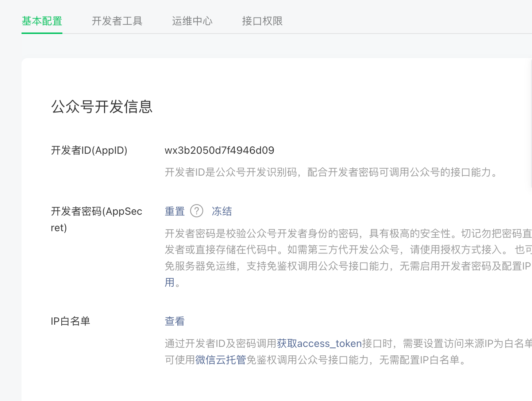Click the 公众号开发信息 heading
The height and width of the screenshot is (401, 532).
click(x=102, y=107)
